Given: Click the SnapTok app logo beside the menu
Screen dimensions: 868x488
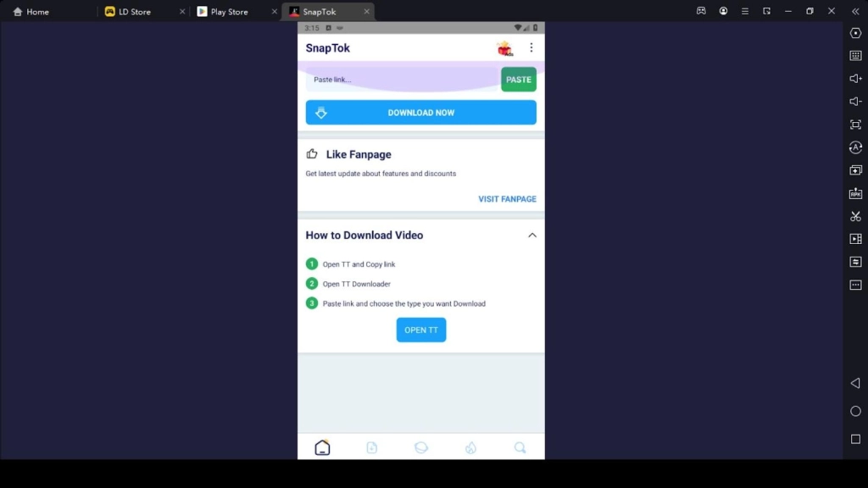Looking at the screenshot, I should (x=506, y=47).
